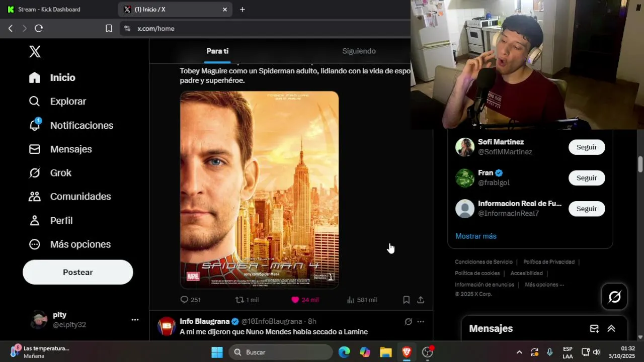
Task: Unlike the Spider-Man post heart (24 mil)
Action: coord(305,300)
